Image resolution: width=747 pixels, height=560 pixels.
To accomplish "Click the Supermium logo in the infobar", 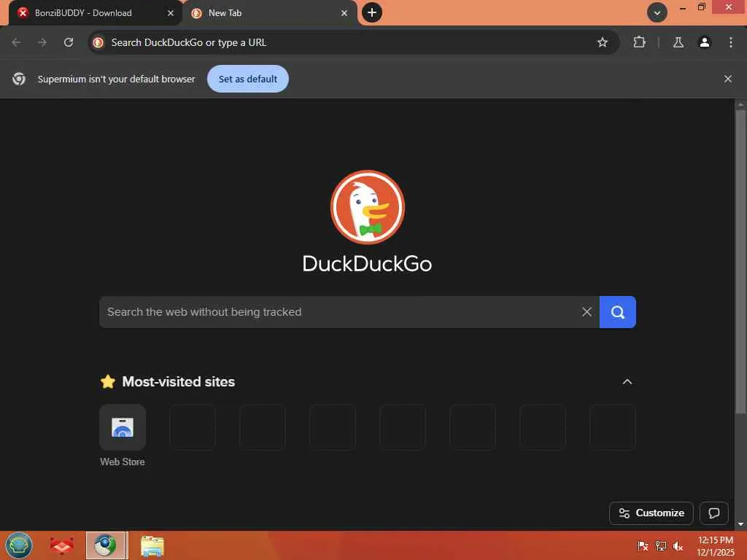I will (x=19, y=79).
